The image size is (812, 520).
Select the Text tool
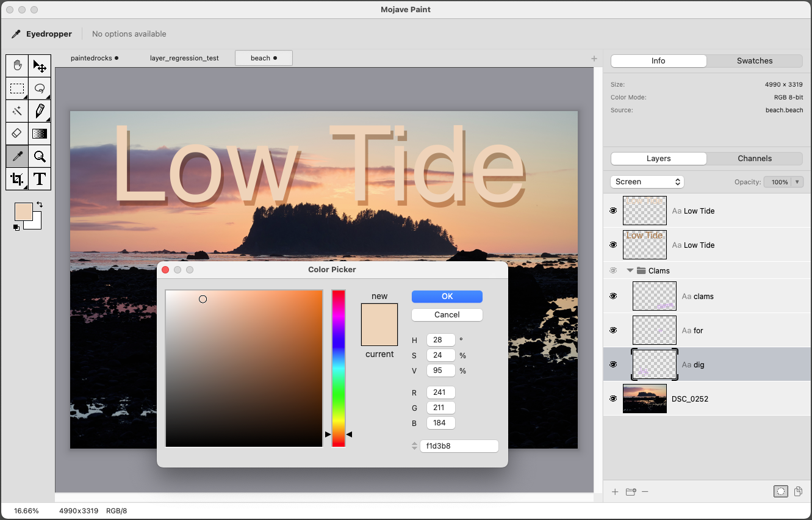click(x=40, y=179)
